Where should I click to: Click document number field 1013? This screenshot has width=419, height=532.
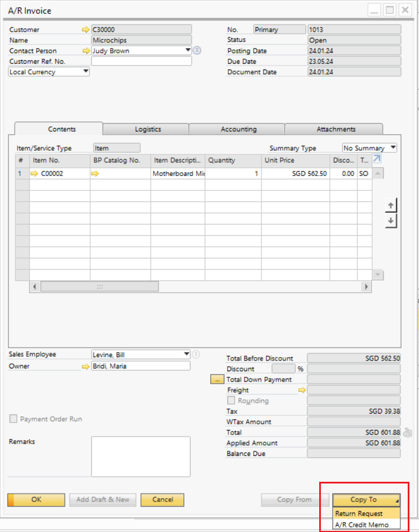click(354, 29)
